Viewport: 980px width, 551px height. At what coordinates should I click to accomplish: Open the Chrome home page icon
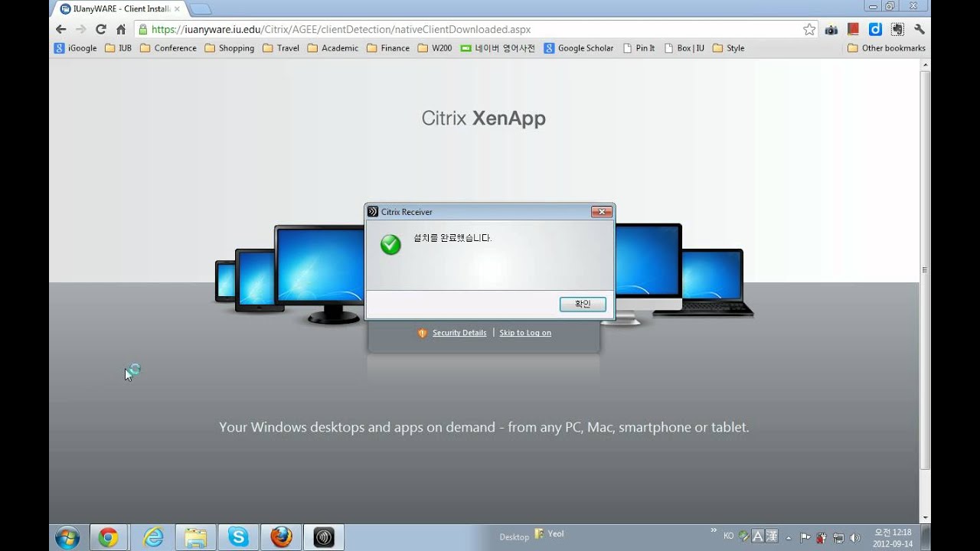(x=120, y=29)
